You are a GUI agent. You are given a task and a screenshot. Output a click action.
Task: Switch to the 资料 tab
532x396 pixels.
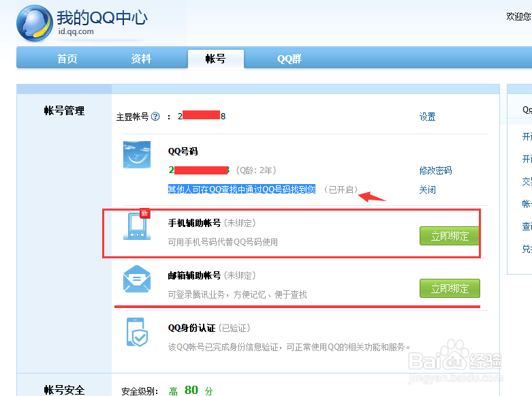coord(141,59)
